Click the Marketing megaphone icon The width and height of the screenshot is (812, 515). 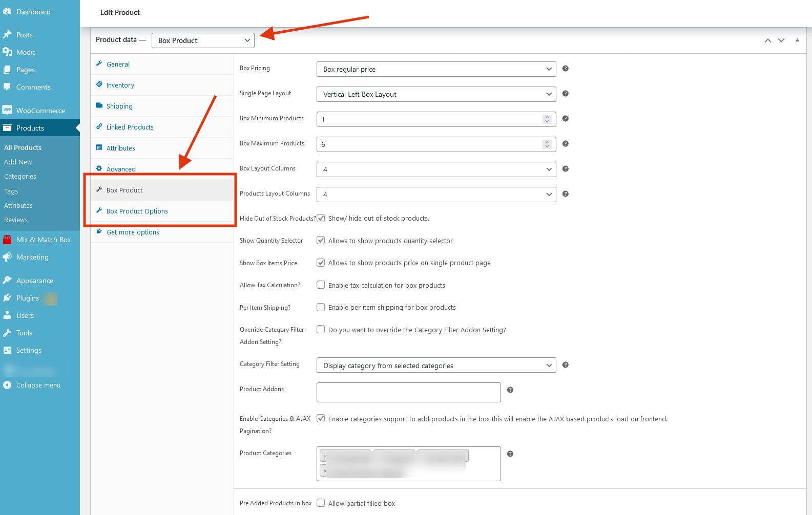(x=7, y=257)
